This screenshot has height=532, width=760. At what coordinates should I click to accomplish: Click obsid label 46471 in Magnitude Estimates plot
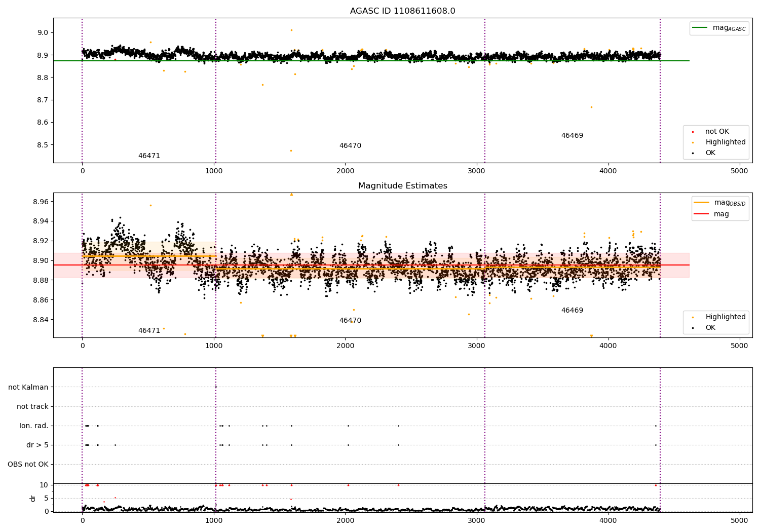pos(149,331)
